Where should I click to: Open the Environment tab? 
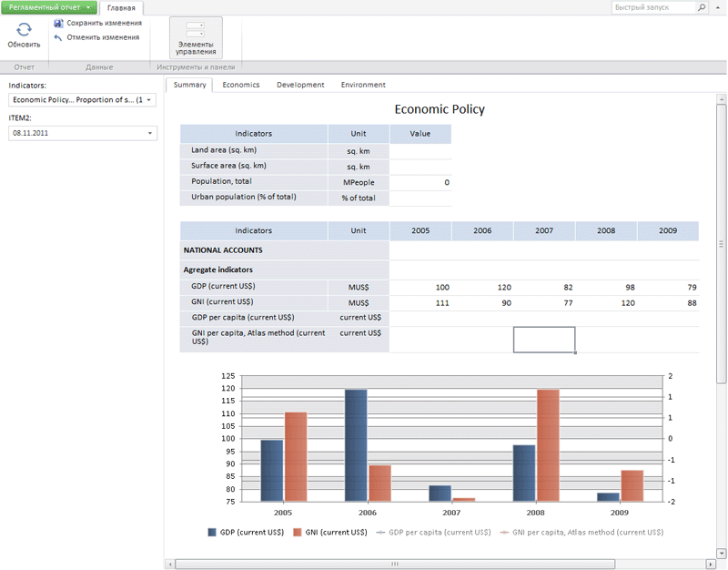pos(363,85)
